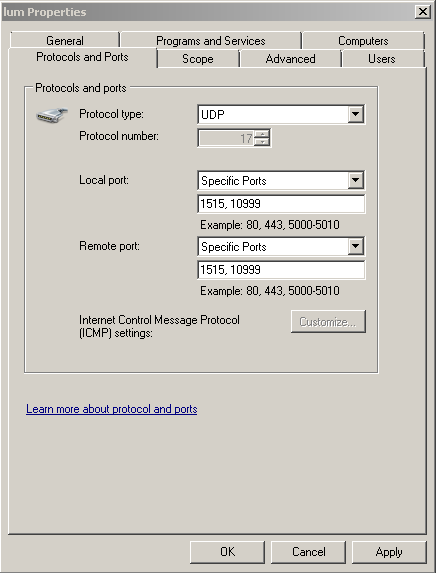Go to the Users tab
The image size is (436, 573).
tap(382, 58)
